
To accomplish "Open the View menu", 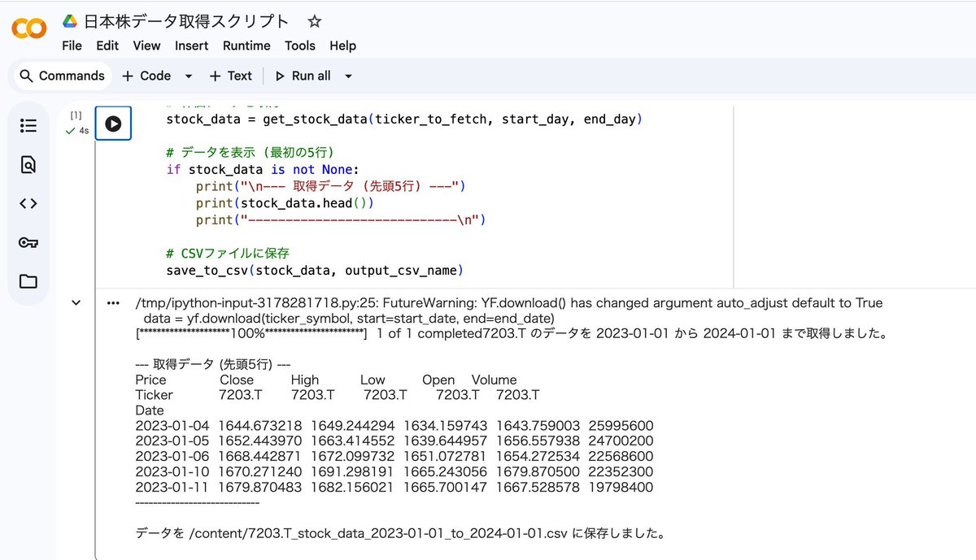I will pos(147,46).
